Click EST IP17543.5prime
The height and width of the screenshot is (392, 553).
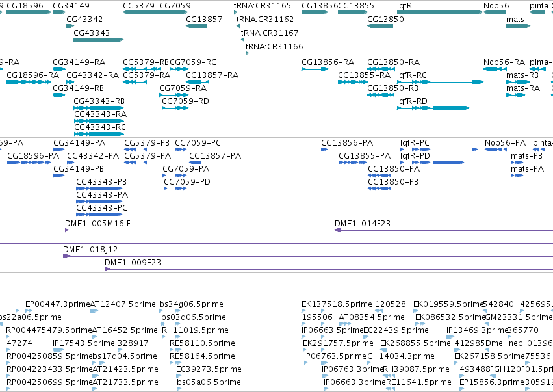click(x=58, y=350)
